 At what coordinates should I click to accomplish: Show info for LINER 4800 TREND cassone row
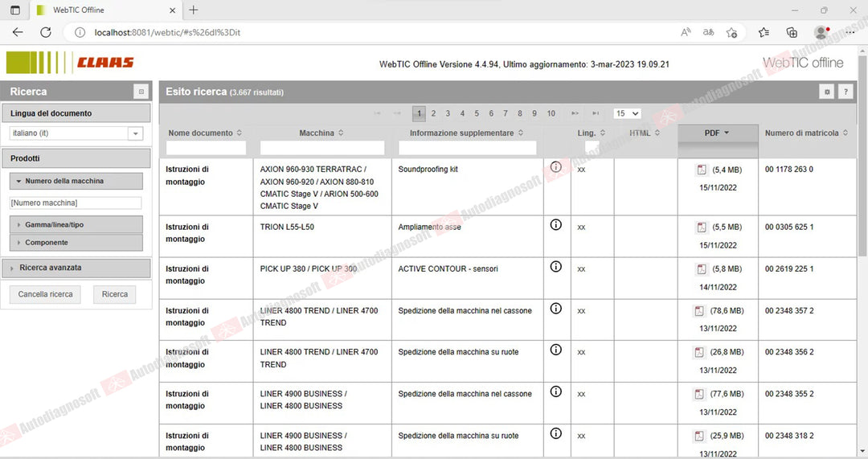(x=556, y=309)
